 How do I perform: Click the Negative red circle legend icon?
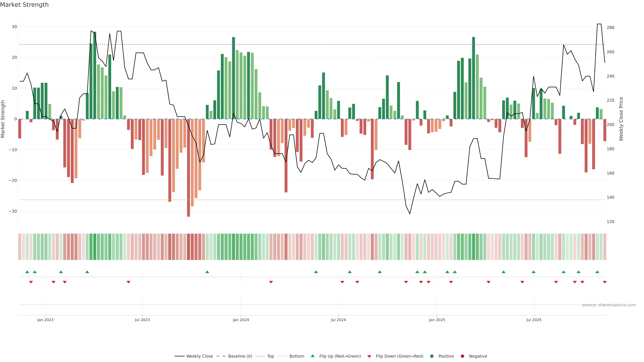(462, 356)
